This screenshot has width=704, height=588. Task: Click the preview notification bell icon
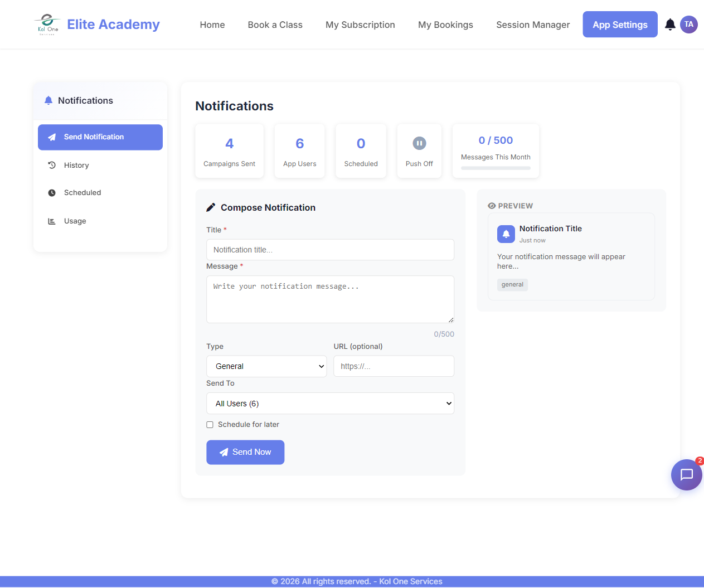(506, 234)
